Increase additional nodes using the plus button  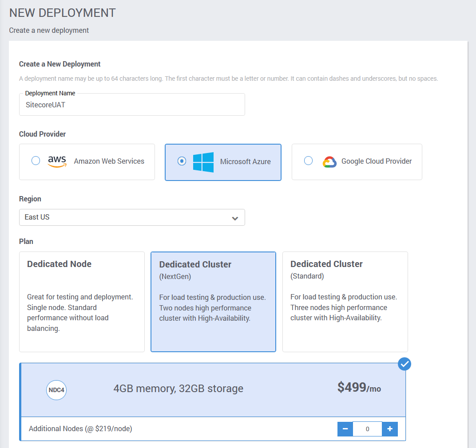click(x=390, y=428)
